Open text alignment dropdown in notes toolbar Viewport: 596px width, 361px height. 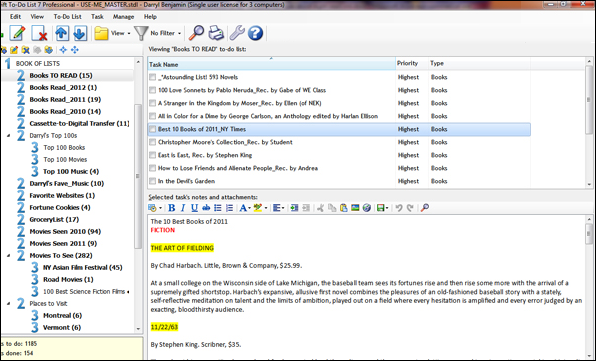[279, 207]
